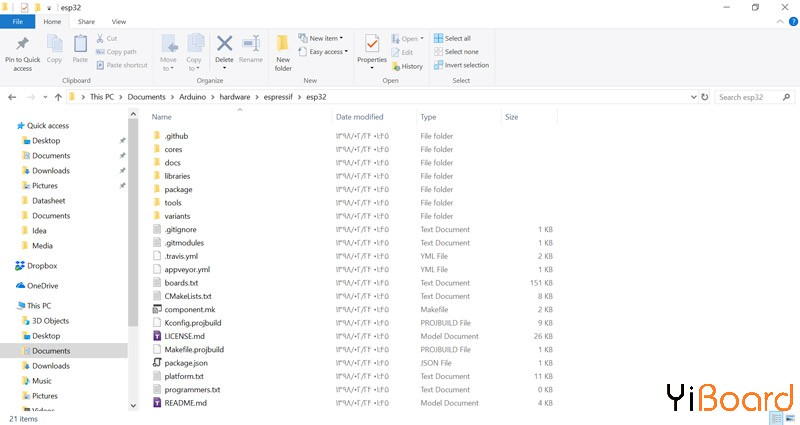Click Select none in the ribbon

click(x=456, y=52)
